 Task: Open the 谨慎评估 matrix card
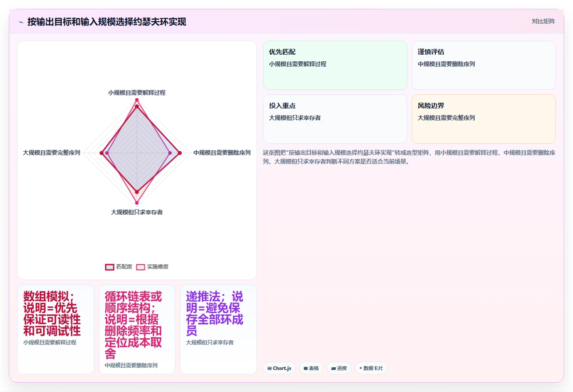tap(484, 65)
